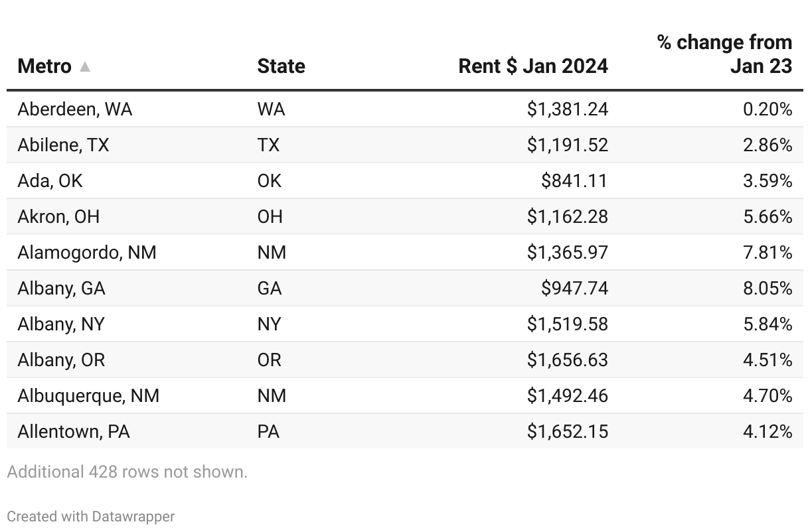Click the TX state cell for Abilene
The height and width of the screenshot is (532, 810).
(x=268, y=145)
